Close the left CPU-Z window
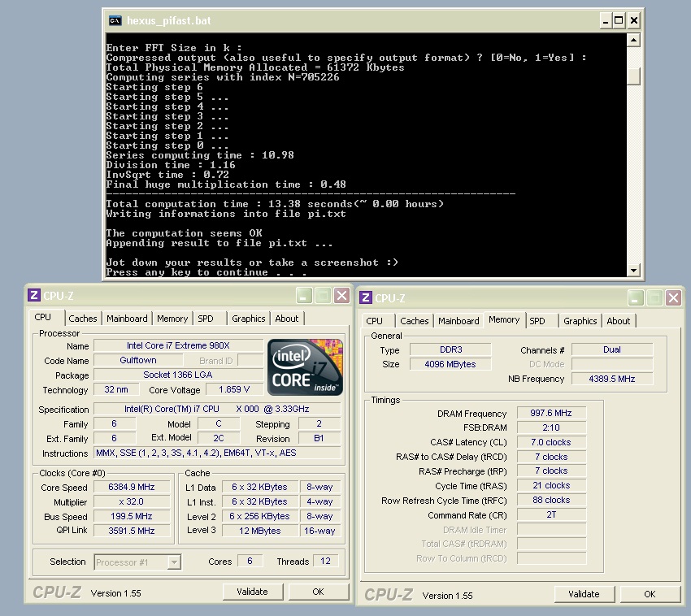The width and height of the screenshot is (691, 616). tap(341, 296)
